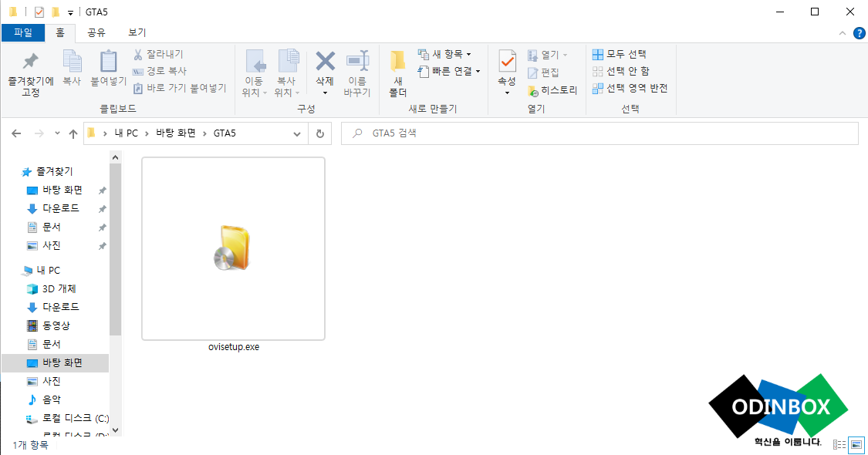The height and width of the screenshot is (455, 868).
Task: Open pinned 문서 under 즐겨찾기
Action: 52,227
